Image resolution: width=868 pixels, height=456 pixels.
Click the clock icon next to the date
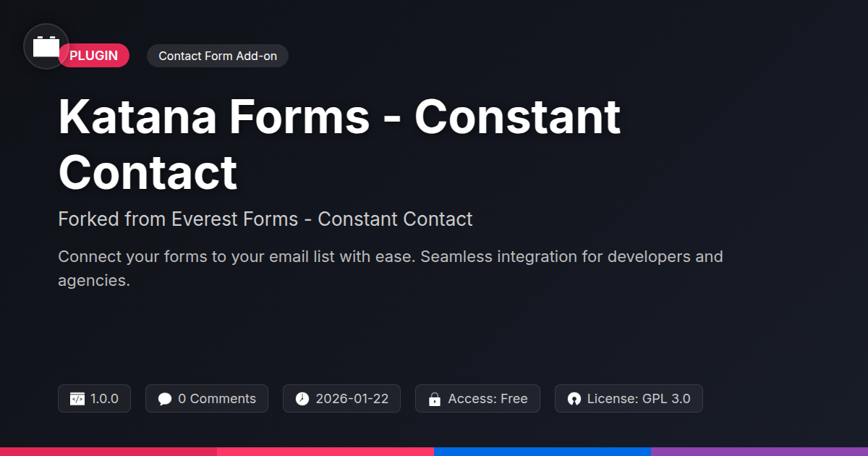[x=302, y=399]
